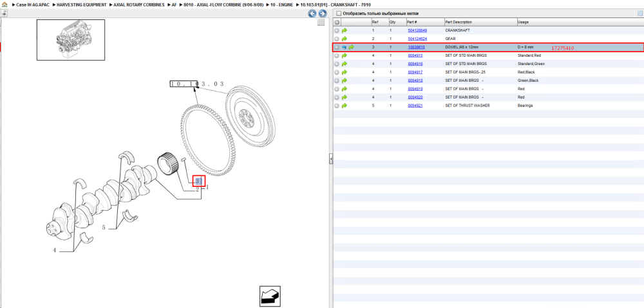Viewport: 644px width, 308px height.
Task: Open 8010 - AXIAL-FLOW COMBINE breadcrumb
Action: click(x=223, y=5)
